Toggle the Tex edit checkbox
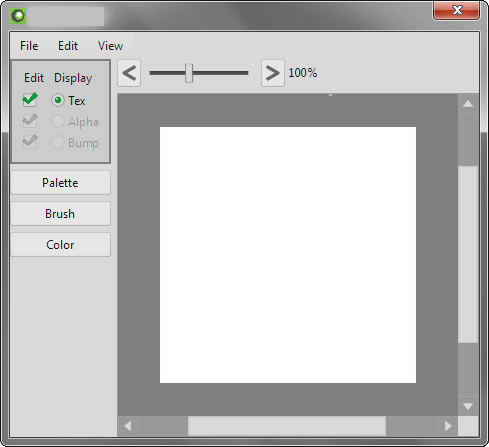This screenshot has height=447, width=489. tap(30, 100)
